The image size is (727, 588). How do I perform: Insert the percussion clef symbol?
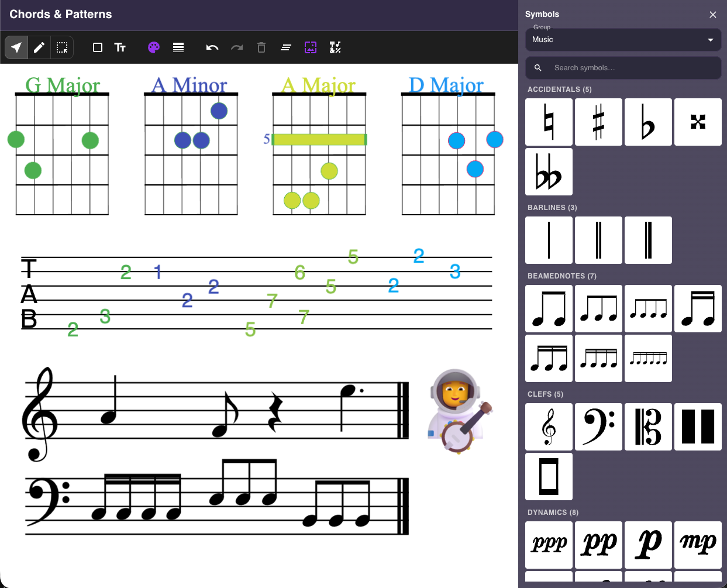698,427
